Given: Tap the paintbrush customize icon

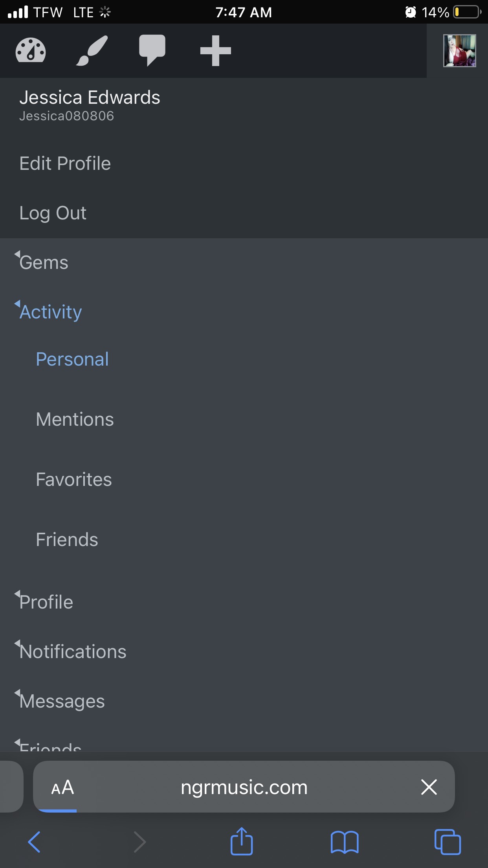Looking at the screenshot, I should (92, 50).
